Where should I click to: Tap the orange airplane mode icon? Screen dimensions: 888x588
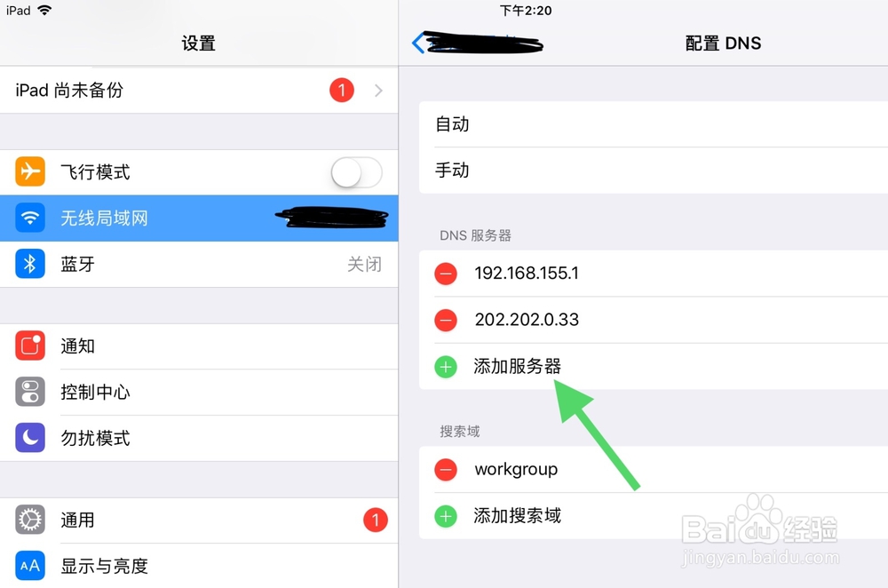pyautogui.click(x=30, y=171)
